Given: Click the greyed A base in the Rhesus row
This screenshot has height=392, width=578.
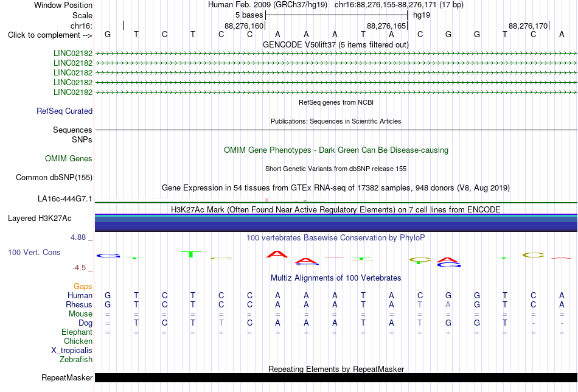Looking at the screenshot, I should click(448, 304).
